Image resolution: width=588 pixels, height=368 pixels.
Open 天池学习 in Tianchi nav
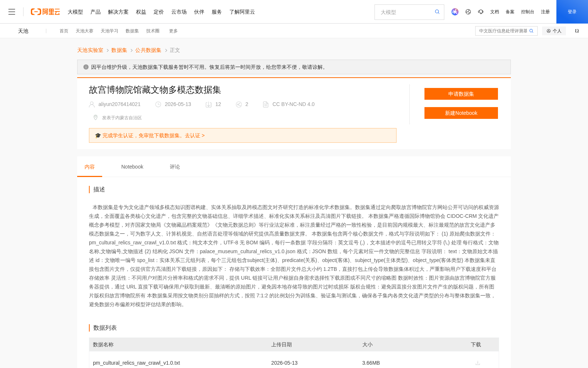tap(110, 31)
